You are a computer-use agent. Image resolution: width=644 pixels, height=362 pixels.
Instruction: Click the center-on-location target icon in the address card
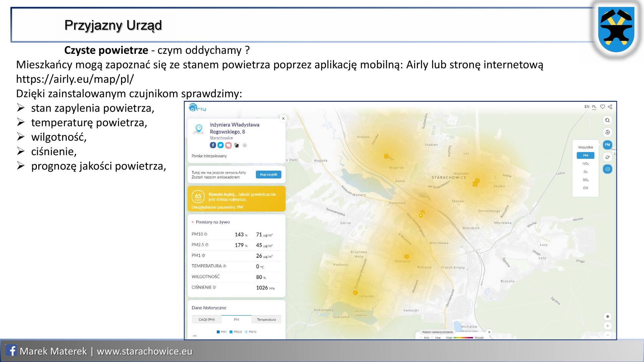[245, 145]
